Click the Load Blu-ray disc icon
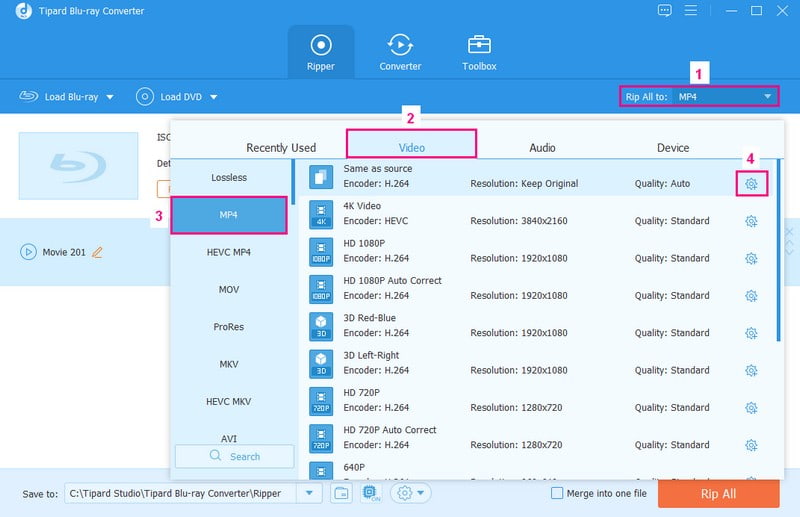The image size is (800, 517). pos(29,96)
